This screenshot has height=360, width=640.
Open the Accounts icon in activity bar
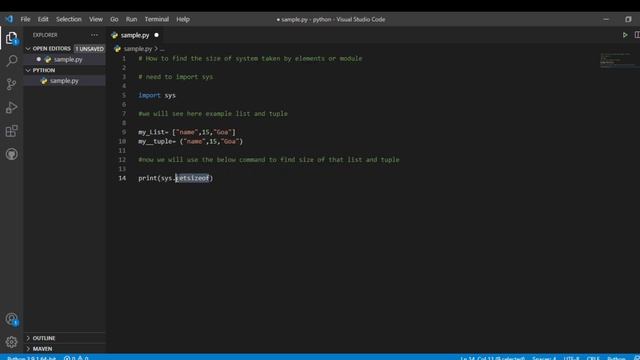11,319
